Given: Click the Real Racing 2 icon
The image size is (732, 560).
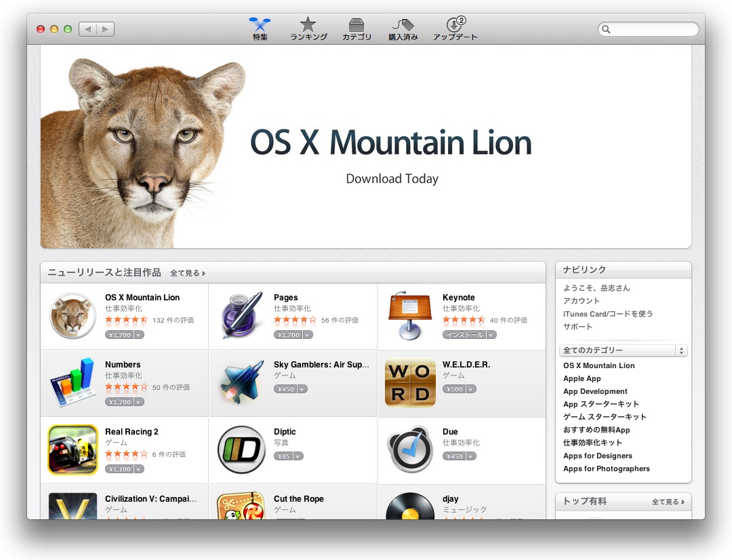Looking at the screenshot, I should click(73, 449).
